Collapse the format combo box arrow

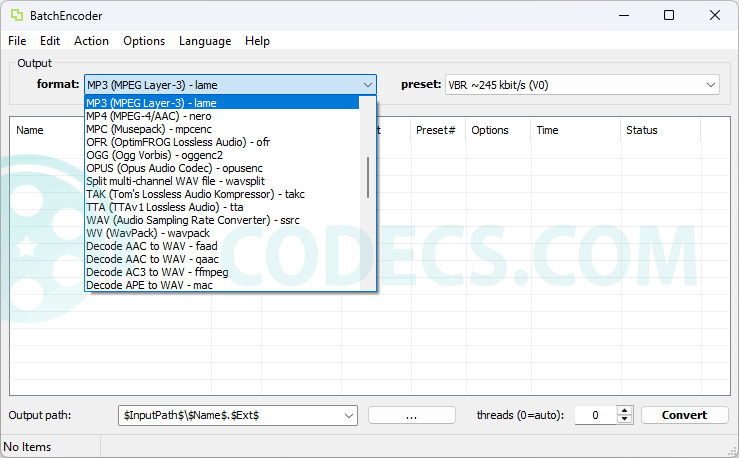tap(368, 85)
